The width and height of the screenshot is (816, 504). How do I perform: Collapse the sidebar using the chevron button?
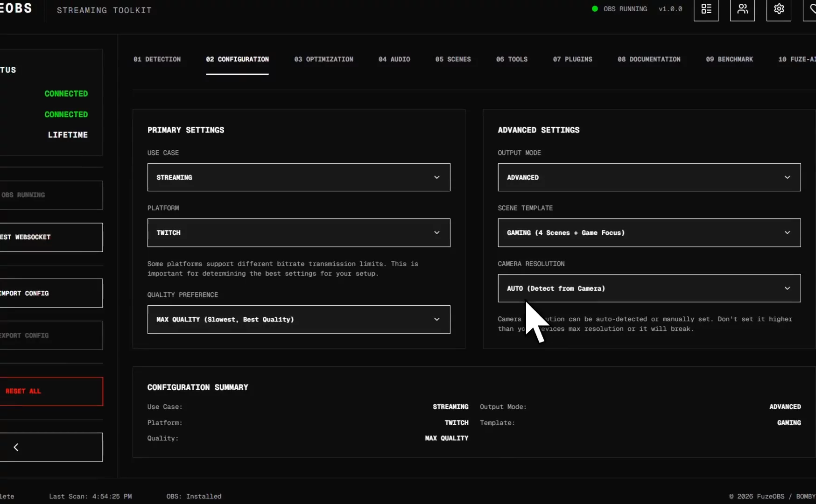(16, 447)
